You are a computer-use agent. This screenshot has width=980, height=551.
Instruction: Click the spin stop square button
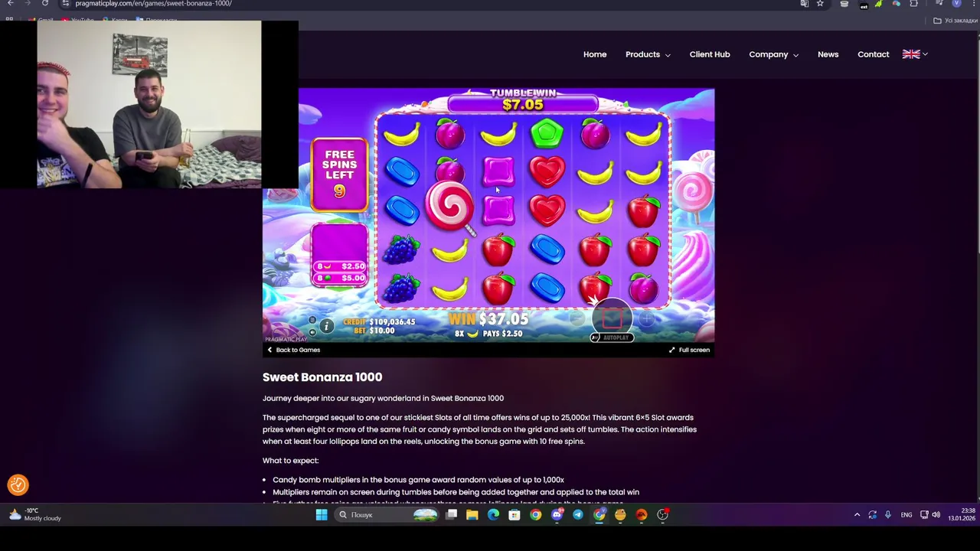coord(612,318)
